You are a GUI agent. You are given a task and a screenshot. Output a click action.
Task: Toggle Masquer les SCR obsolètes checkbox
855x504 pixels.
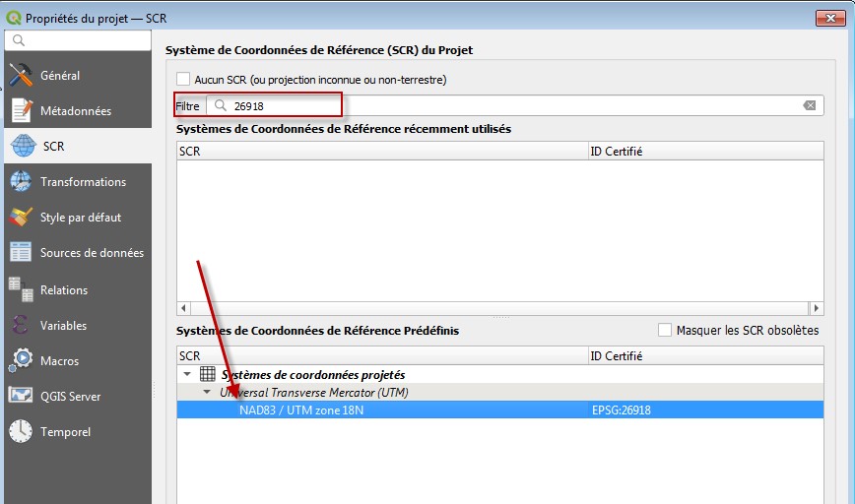click(x=665, y=330)
